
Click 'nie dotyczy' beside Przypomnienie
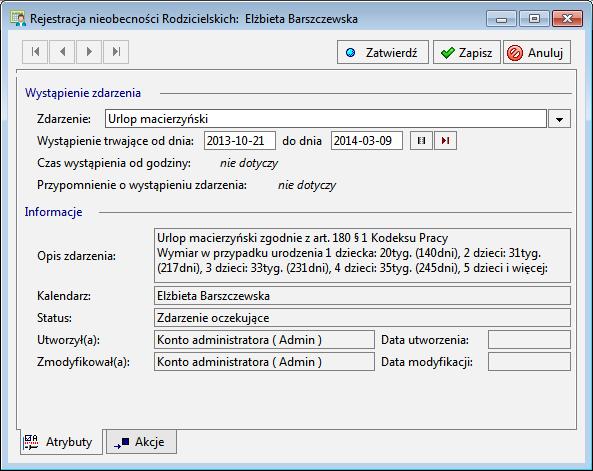click(307, 185)
